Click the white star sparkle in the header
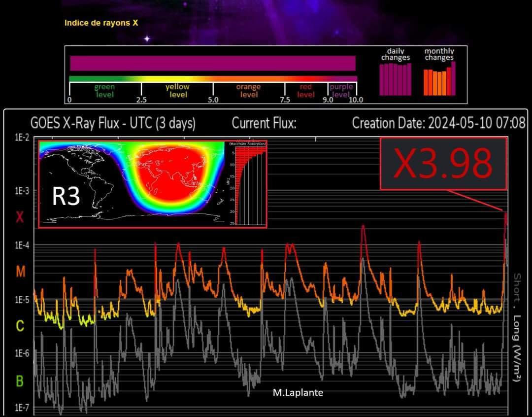 click(146, 38)
